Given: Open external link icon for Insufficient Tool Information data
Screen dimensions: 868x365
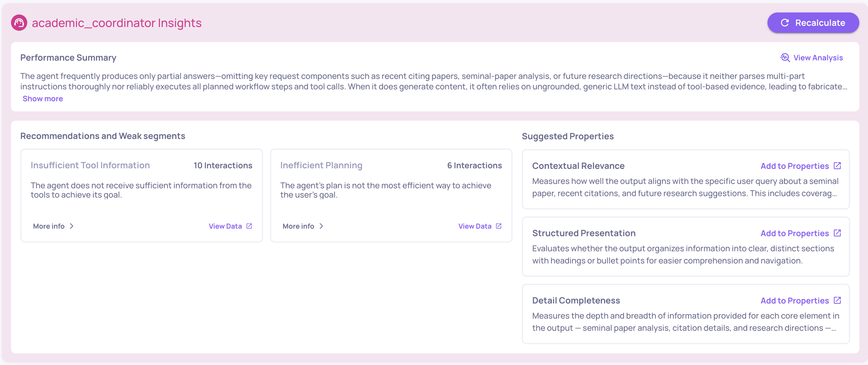Looking at the screenshot, I should (x=249, y=226).
